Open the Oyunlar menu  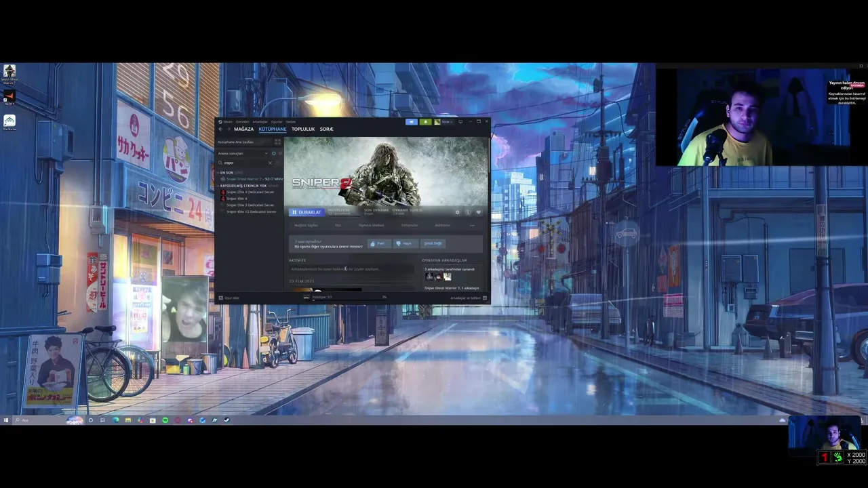277,122
